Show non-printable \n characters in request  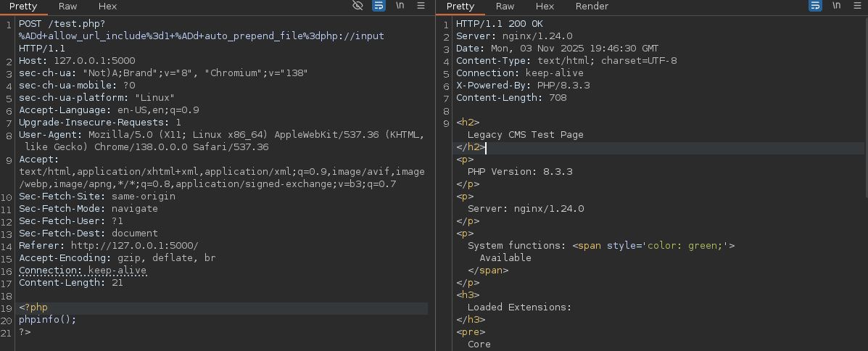400,6
